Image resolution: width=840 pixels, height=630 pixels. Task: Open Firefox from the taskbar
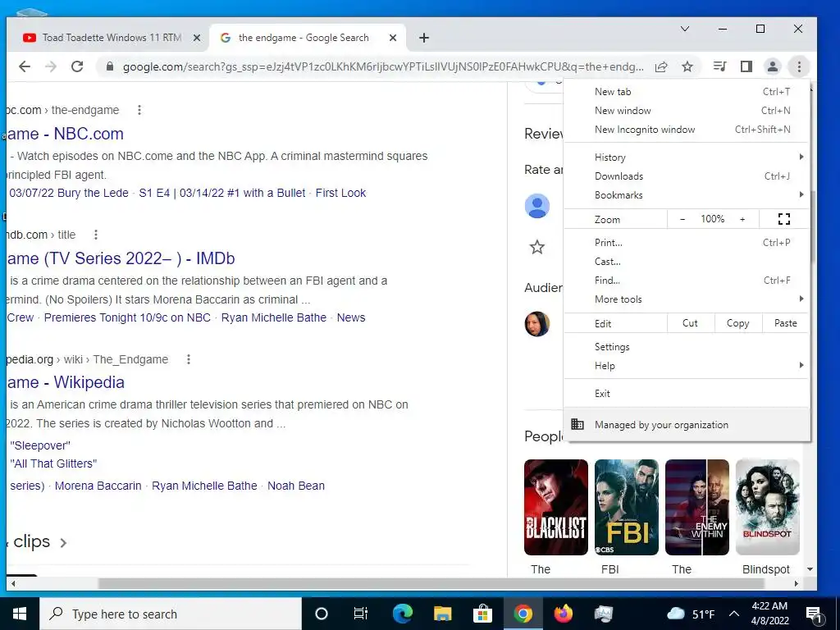tap(563, 614)
